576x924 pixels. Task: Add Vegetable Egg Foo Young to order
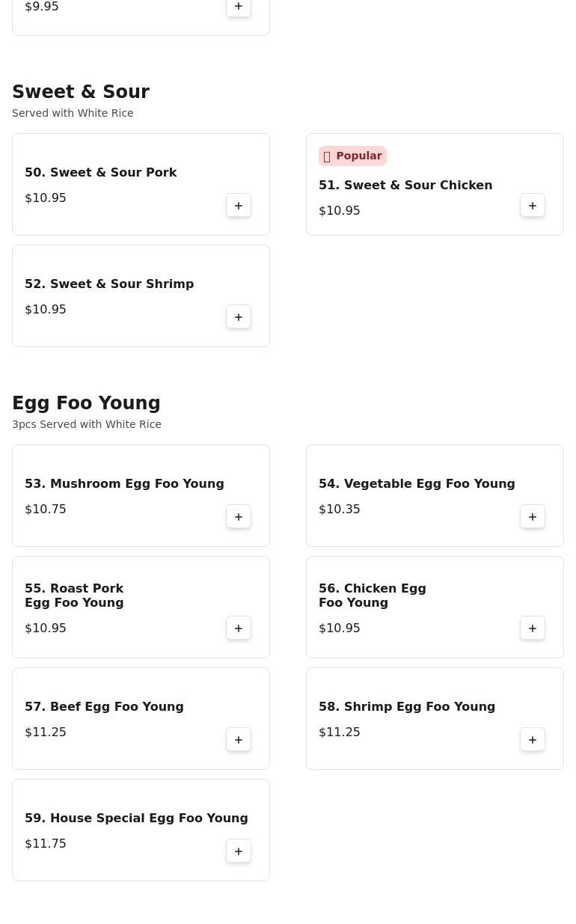point(533,517)
